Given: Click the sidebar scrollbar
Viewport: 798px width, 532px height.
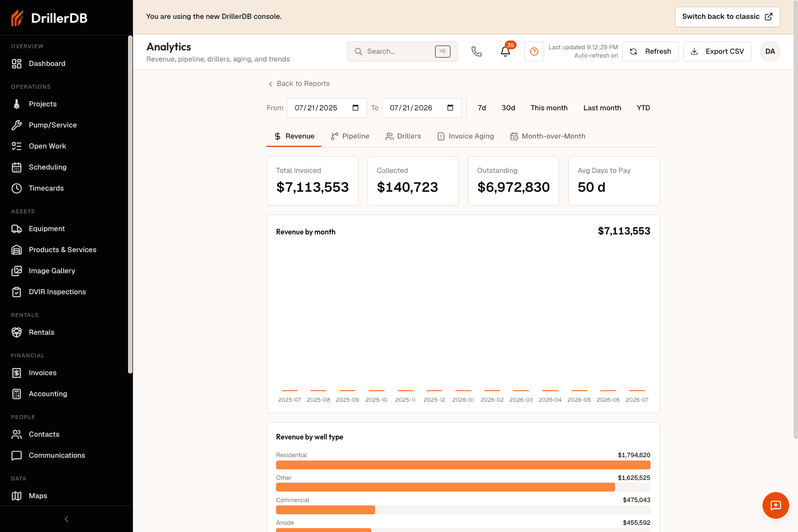Looking at the screenshot, I should click(x=130, y=205).
